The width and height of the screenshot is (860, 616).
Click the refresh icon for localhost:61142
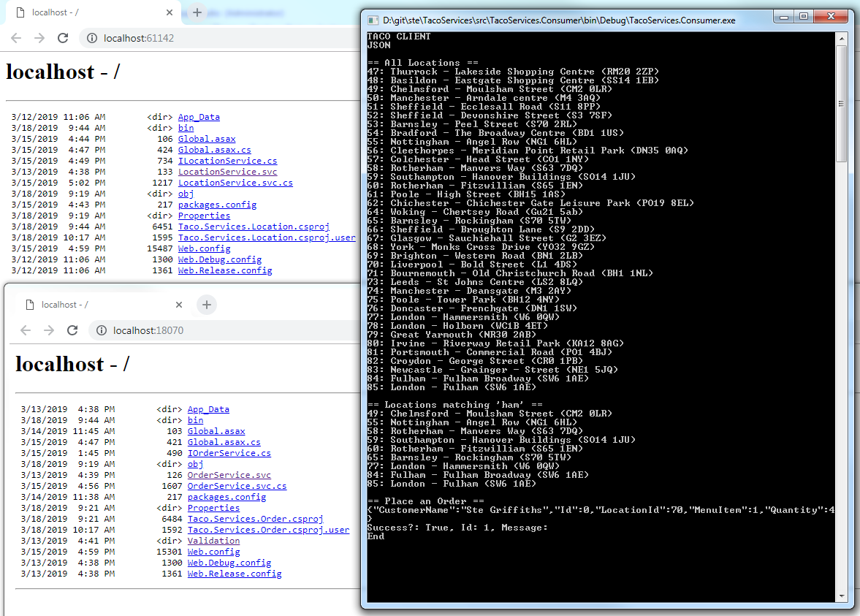pos(61,38)
